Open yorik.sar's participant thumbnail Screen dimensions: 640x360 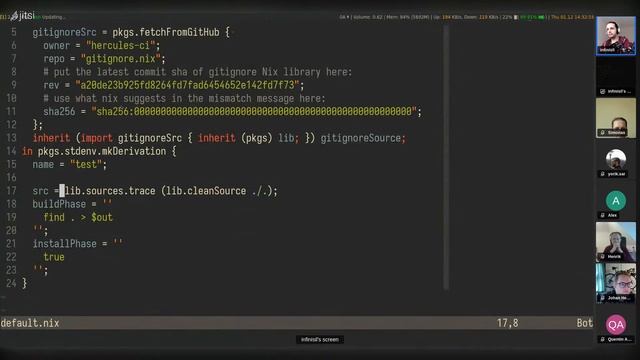point(616,160)
